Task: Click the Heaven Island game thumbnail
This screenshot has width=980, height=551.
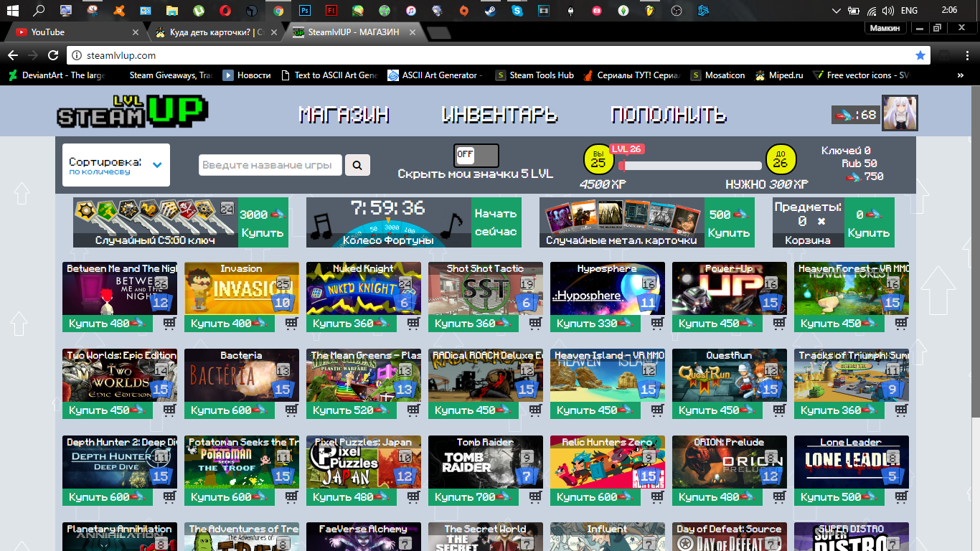Action: [608, 375]
